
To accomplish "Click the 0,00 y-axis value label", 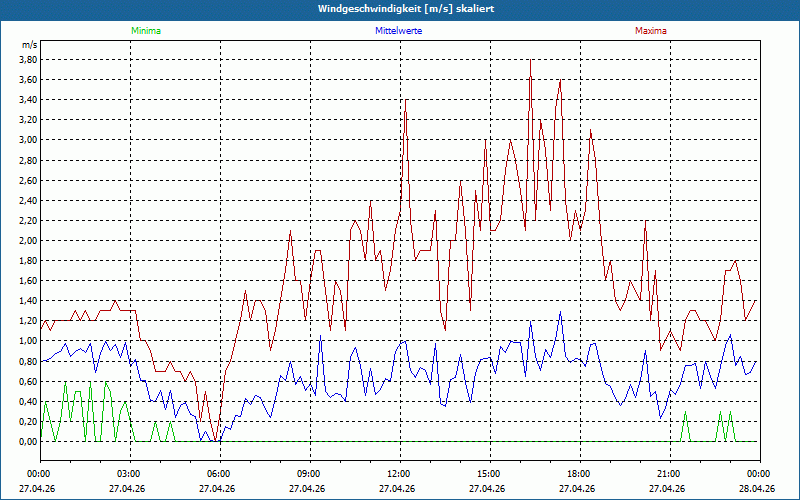I will tap(28, 441).
